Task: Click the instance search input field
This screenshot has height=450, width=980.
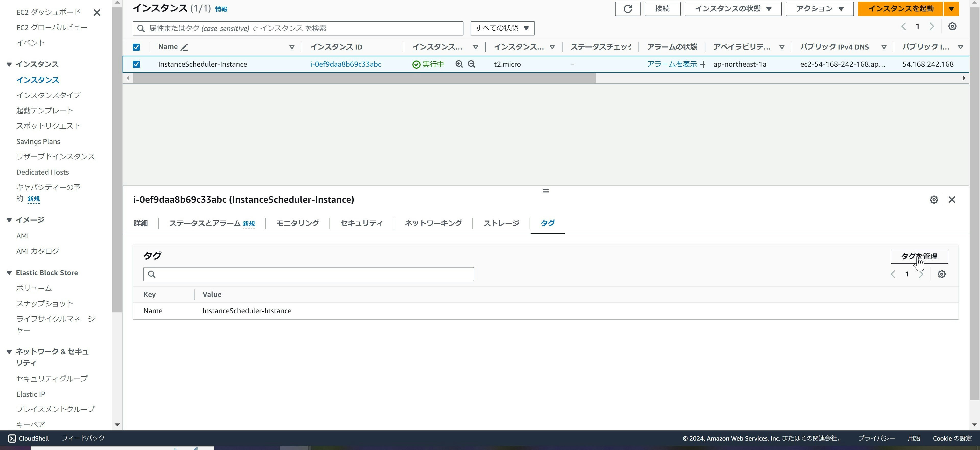Action: tap(304, 28)
